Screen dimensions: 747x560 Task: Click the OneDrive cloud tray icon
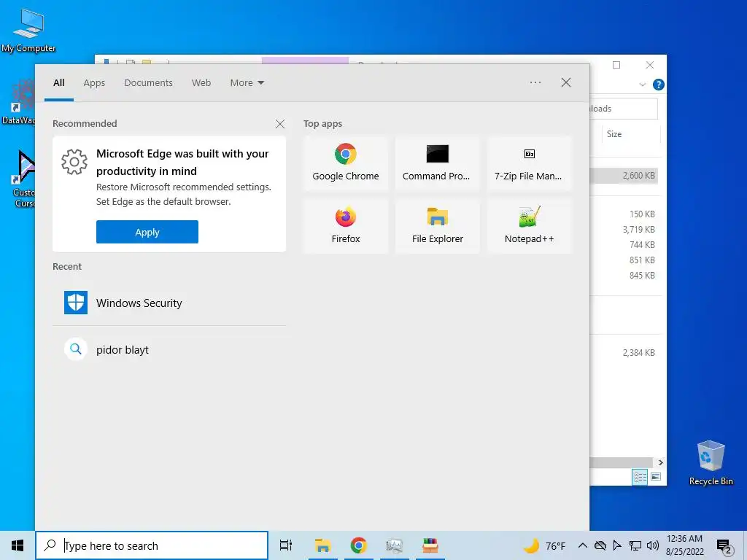pyautogui.click(x=600, y=545)
